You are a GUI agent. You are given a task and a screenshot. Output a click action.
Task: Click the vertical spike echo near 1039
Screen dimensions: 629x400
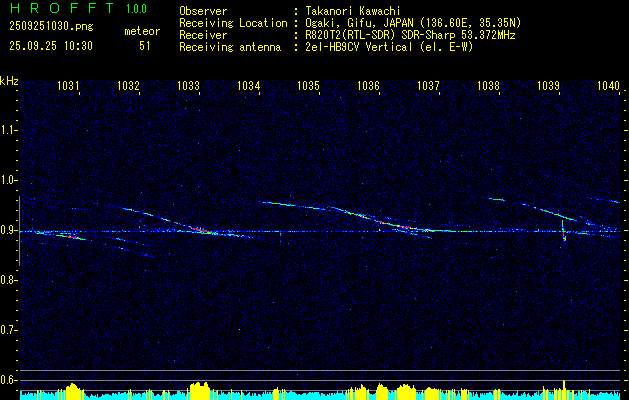click(564, 231)
